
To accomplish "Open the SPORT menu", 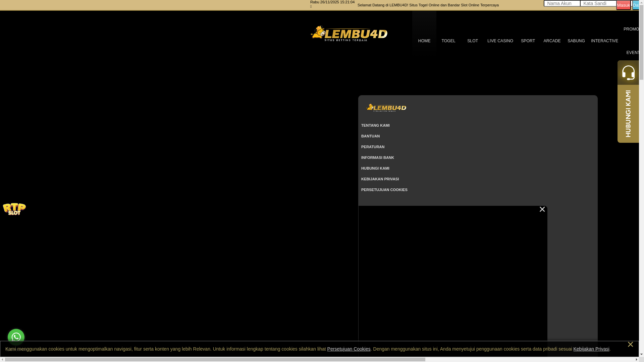I will (528, 41).
